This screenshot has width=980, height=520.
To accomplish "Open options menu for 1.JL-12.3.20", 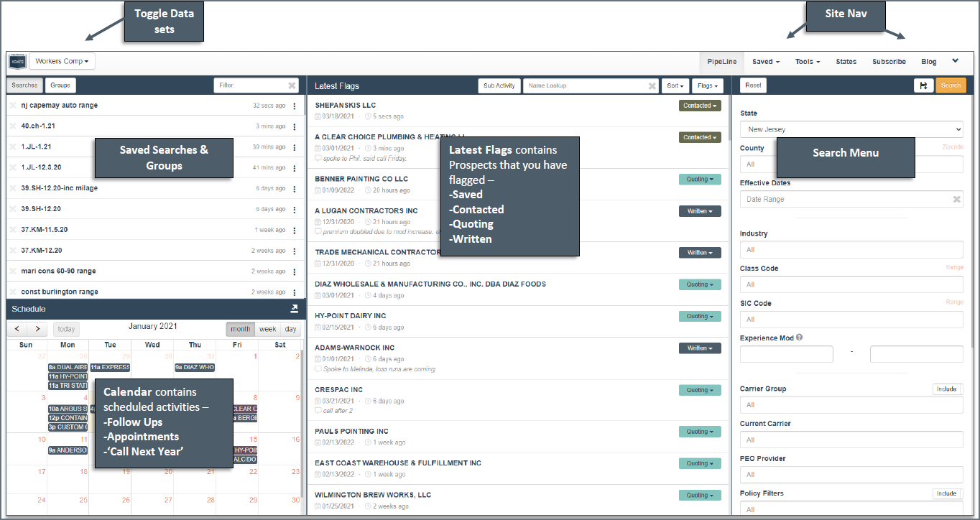I will click(295, 168).
